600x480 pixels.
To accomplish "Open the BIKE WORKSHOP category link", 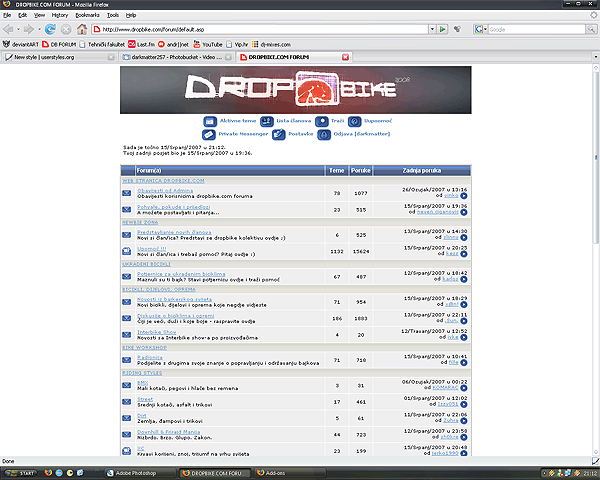I will click(x=144, y=348).
